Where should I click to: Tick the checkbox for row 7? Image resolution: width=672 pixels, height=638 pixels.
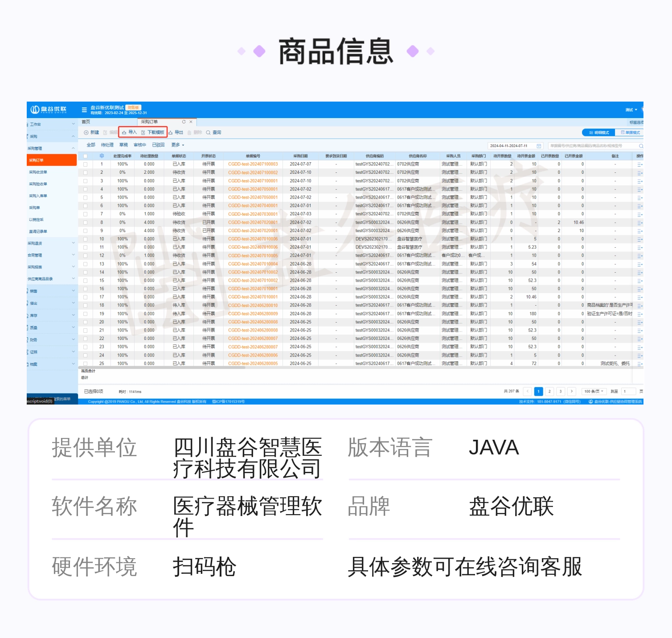[x=85, y=214]
